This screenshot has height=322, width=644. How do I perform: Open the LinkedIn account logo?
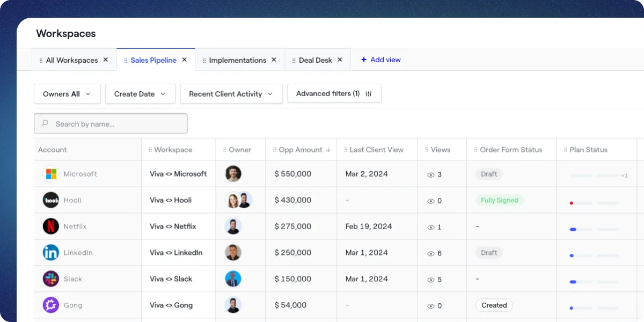click(x=51, y=253)
